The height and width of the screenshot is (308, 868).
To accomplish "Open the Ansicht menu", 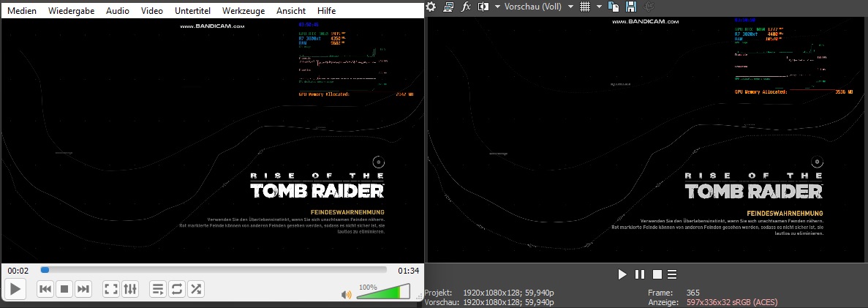I will (291, 10).
